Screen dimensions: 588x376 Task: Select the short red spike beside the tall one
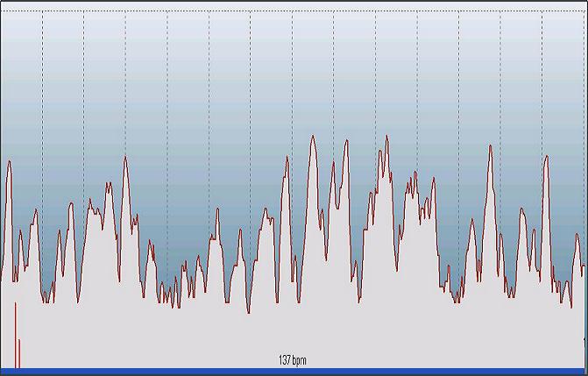coord(19,353)
